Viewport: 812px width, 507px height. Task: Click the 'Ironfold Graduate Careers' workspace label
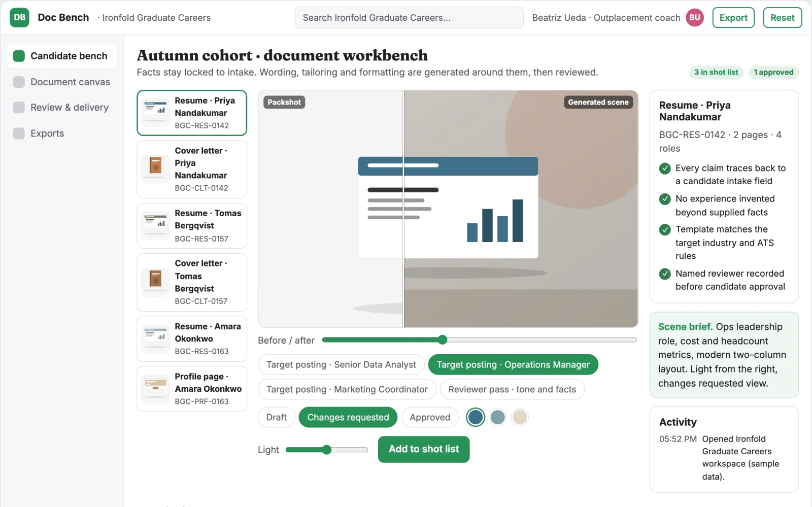click(x=156, y=18)
